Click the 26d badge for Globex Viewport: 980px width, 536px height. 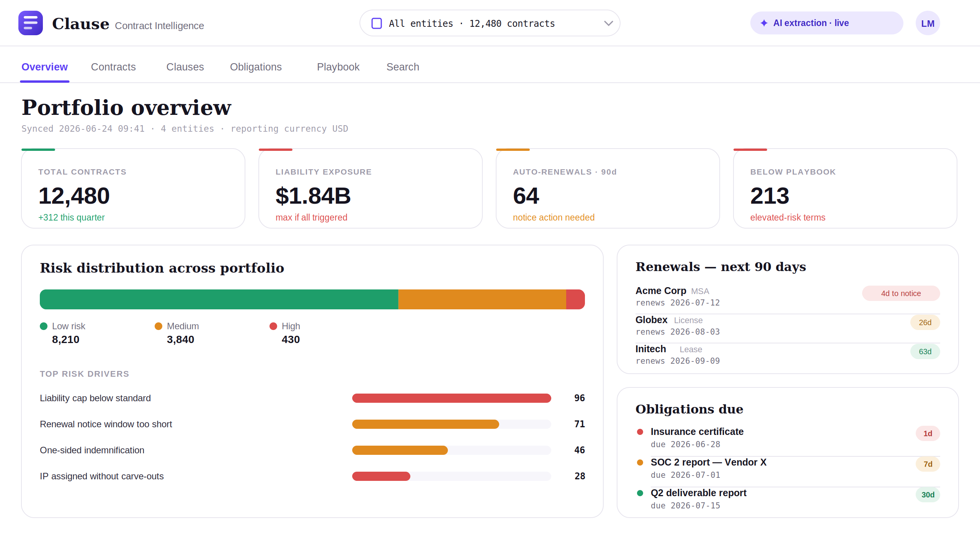pyautogui.click(x=925, y=323)
